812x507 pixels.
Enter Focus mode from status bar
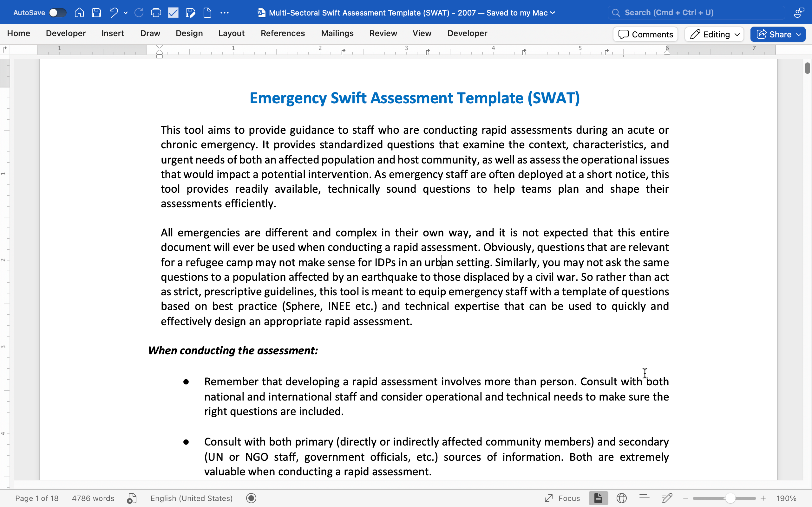562,498
